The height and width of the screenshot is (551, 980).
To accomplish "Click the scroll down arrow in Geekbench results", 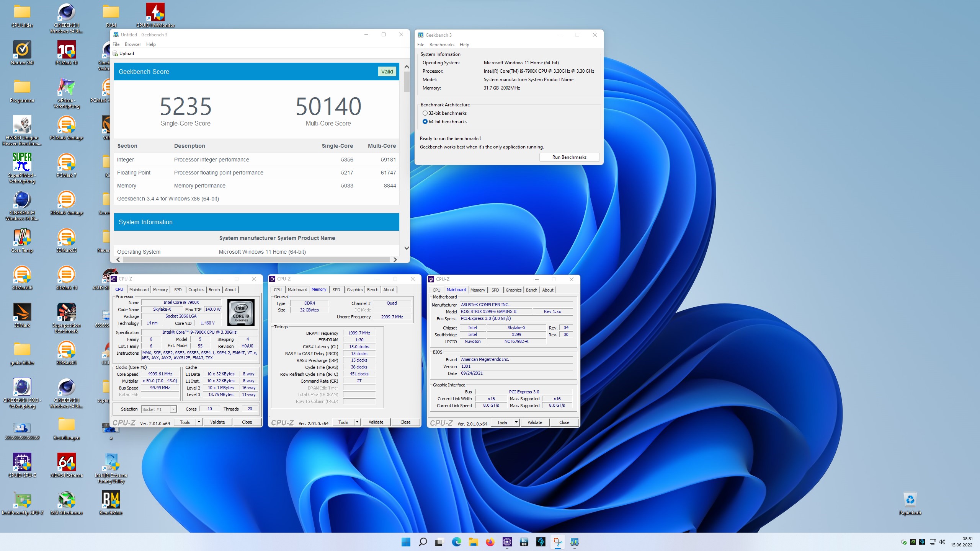I will [x=407, y=248].
